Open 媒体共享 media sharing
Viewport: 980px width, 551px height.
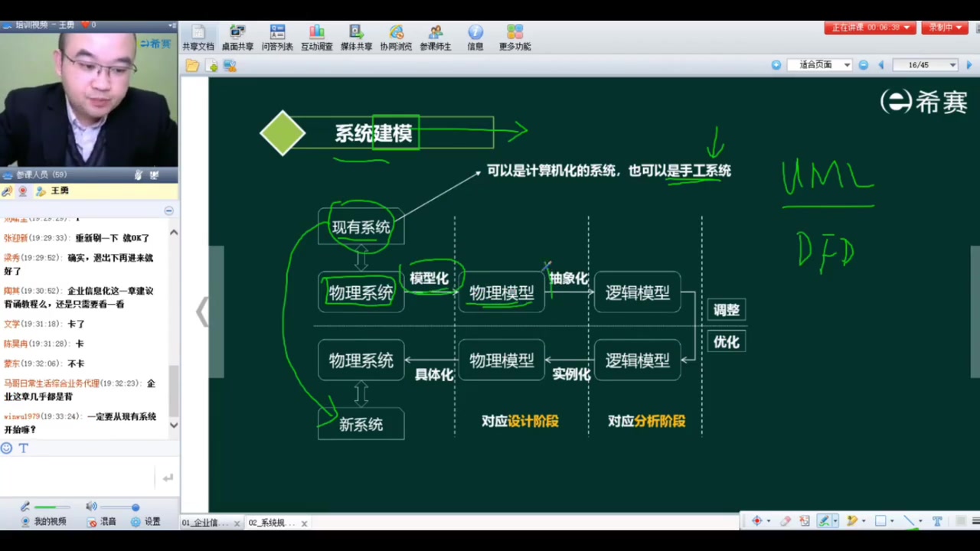[x=356, y=37]
